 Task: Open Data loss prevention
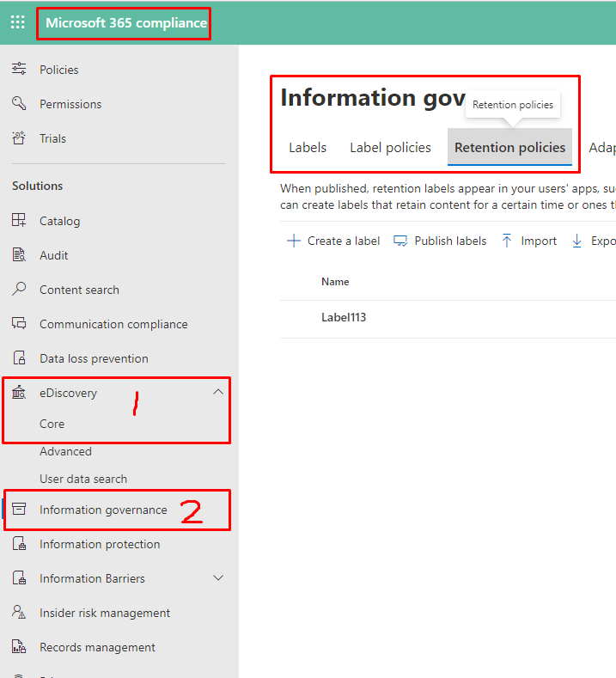(x=94, y=358)
